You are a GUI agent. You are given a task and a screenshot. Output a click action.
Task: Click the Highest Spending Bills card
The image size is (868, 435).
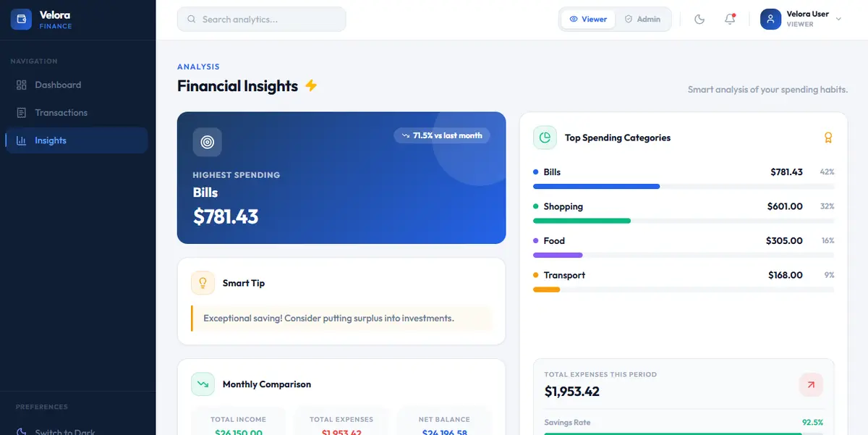[x=341, y=178]
